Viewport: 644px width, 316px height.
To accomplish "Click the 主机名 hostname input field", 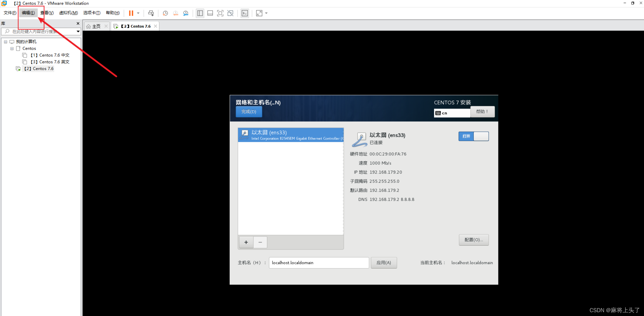I will click(x=319, y=263).
